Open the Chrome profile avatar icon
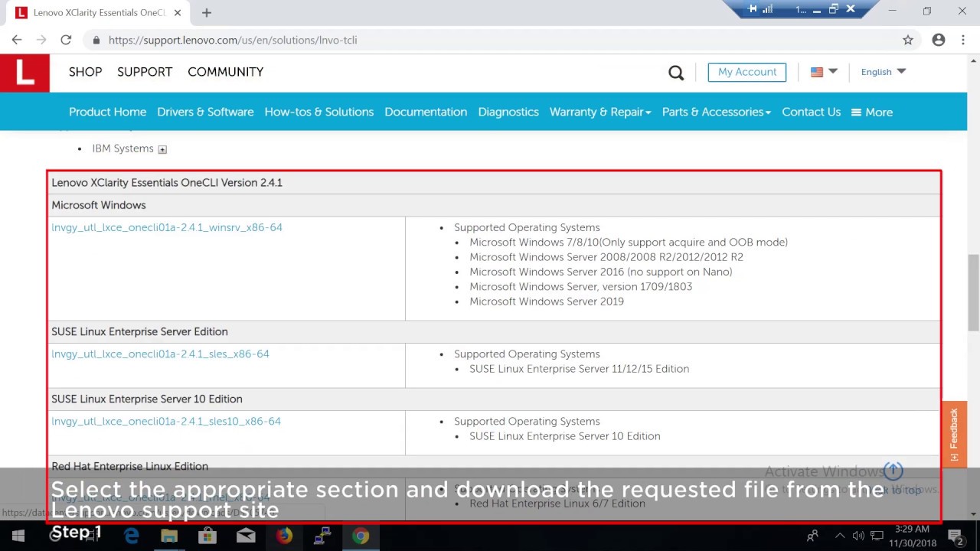The width and height of the screenshot is (980, 551). (939, 40)
